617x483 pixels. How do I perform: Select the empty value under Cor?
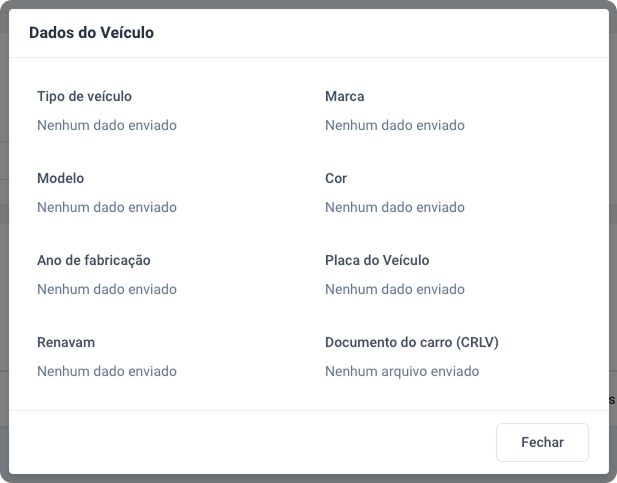394,208
